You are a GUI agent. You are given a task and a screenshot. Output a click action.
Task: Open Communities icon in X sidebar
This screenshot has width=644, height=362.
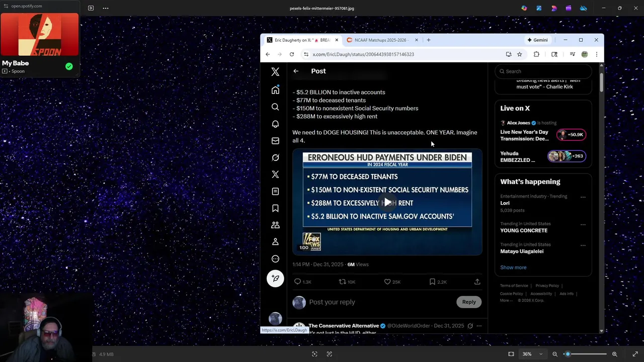(x=275, y=225)
